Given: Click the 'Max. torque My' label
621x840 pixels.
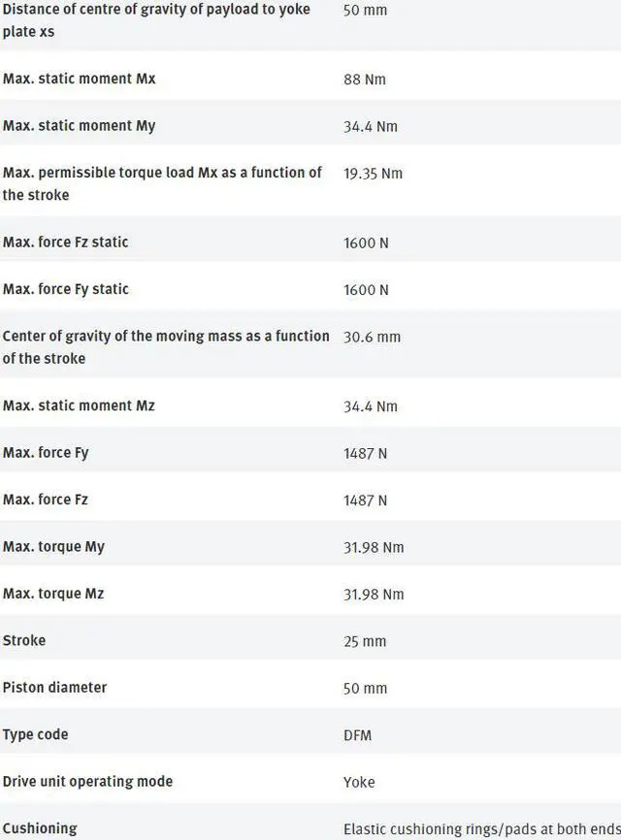Looking at the screenshot, I should [53, 547].
